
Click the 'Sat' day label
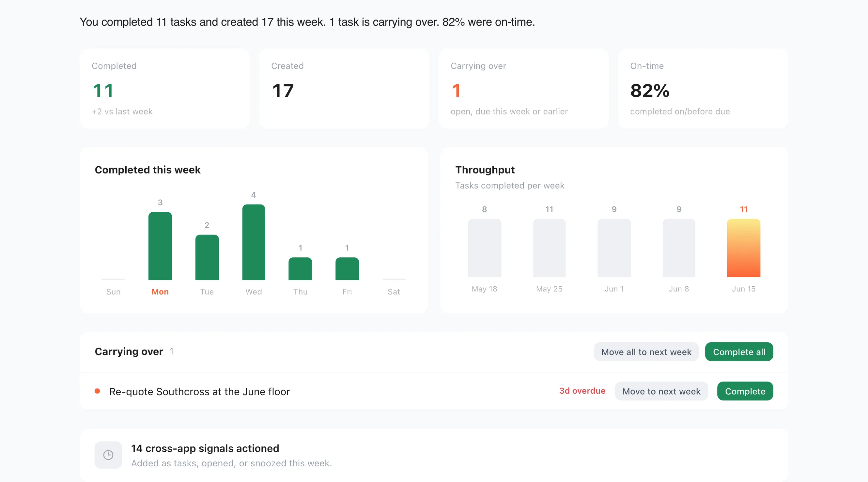pos(394,292)
